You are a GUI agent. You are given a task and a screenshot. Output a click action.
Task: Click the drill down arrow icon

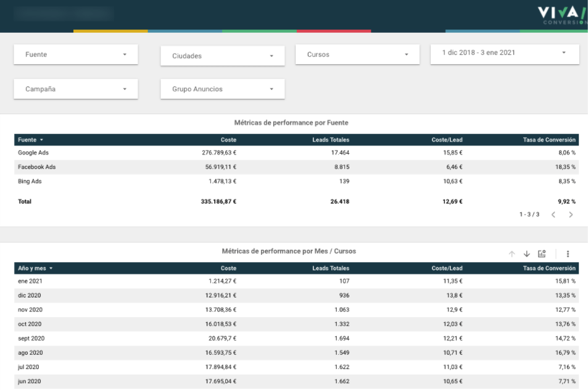(x=527, y=254)
